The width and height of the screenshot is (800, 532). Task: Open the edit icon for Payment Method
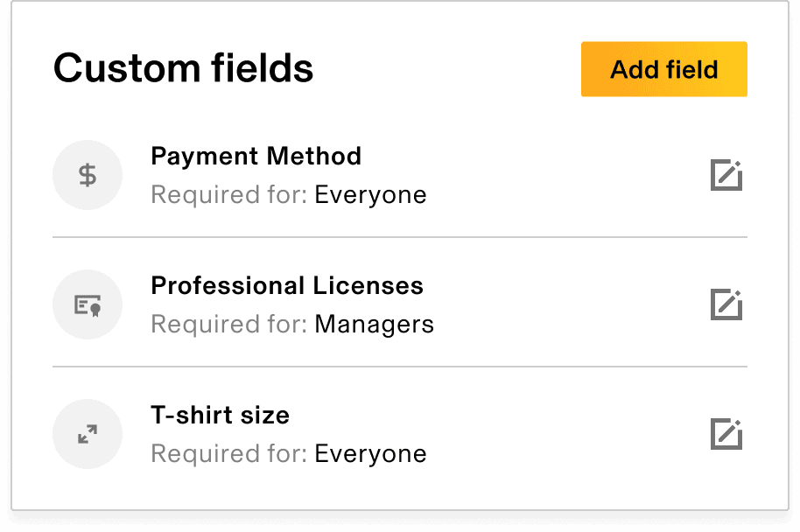726,175
